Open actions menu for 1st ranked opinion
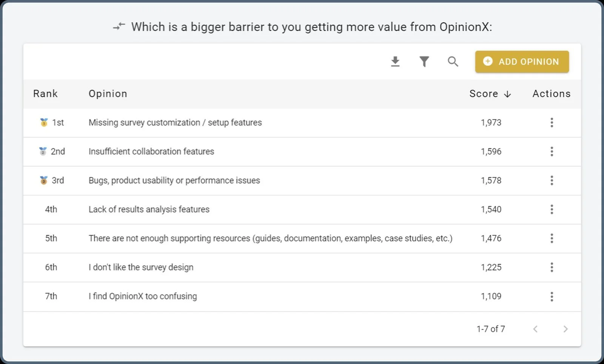The width and height of the screenshot is (604, 364). click(x=552, y=122)
